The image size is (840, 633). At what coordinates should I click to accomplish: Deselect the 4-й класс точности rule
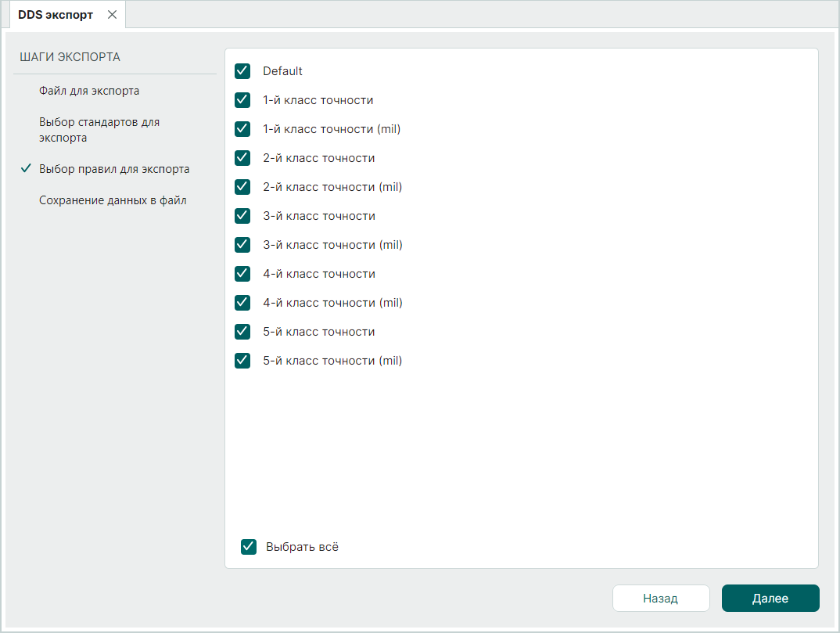(242, 274)
